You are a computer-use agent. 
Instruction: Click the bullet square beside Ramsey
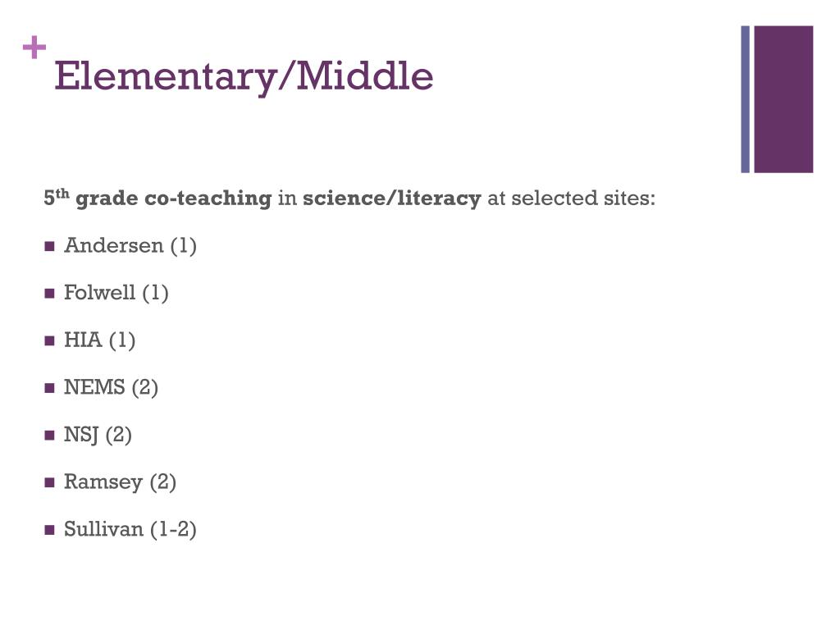[x=50, y=482]
